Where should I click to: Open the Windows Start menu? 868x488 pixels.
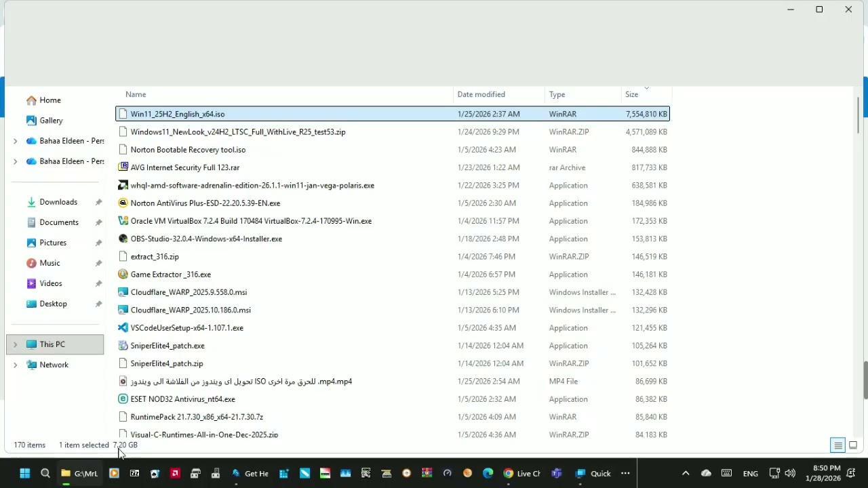pyautogui.click(x=25, y=474)
